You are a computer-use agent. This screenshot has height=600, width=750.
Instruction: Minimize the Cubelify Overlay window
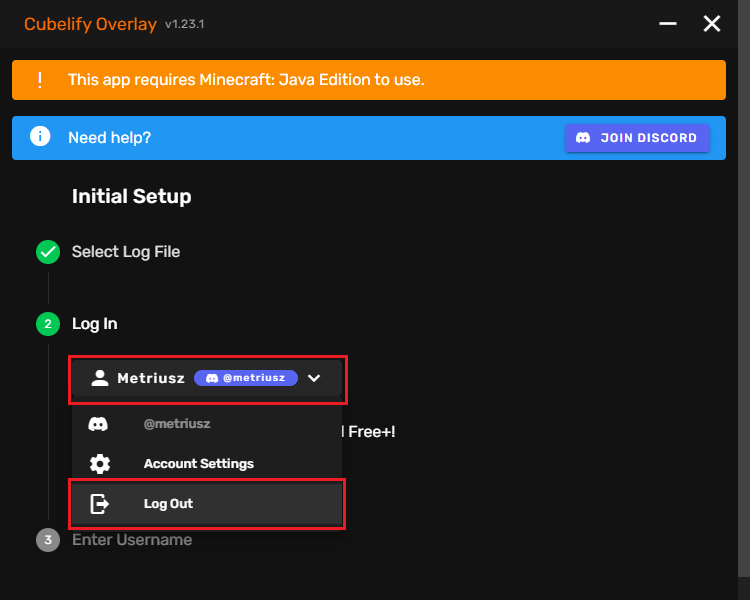(x=667, y=24)
